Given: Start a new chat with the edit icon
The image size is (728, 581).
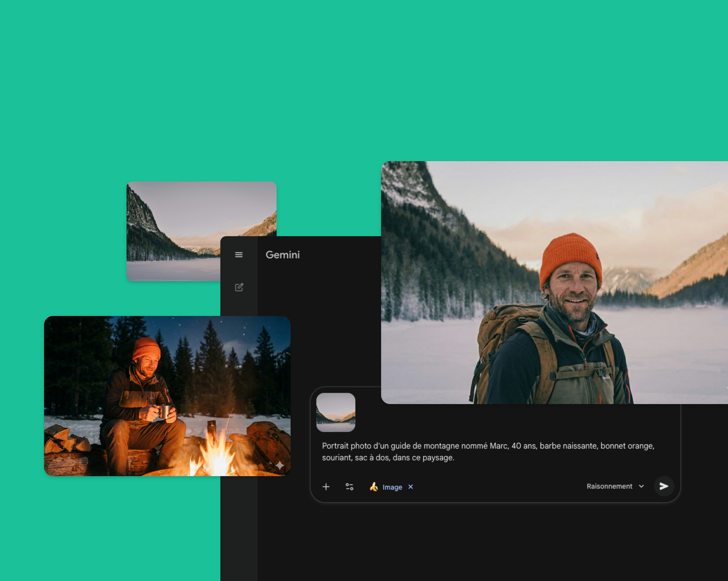Looking at the screenshot, I should (x=239, y=287).
